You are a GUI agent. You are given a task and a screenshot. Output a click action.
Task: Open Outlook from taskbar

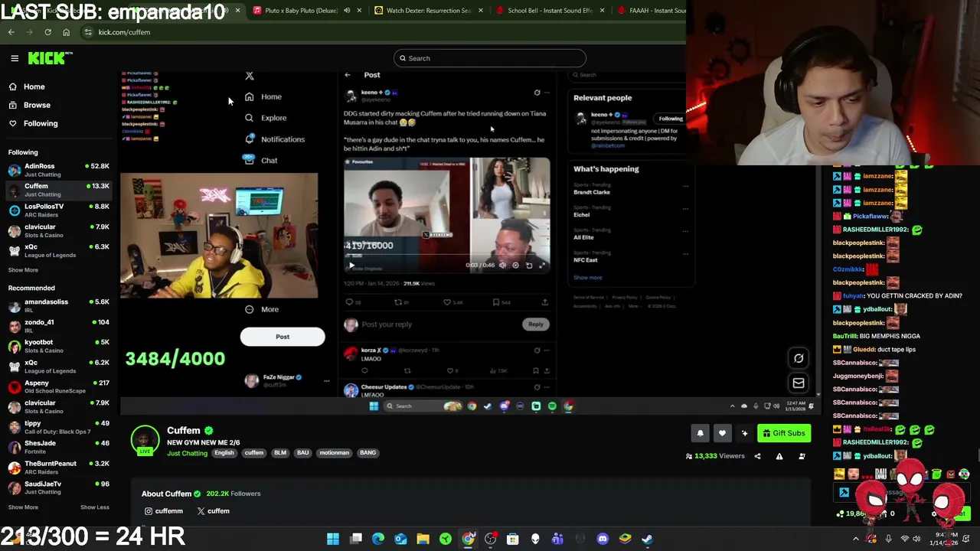point(400,539)
